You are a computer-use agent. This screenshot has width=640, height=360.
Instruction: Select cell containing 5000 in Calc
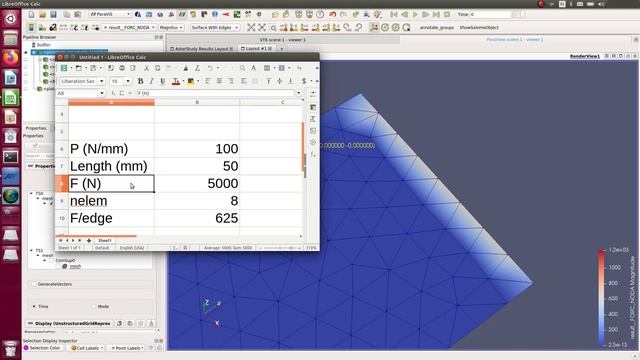(x=197, y=183)
